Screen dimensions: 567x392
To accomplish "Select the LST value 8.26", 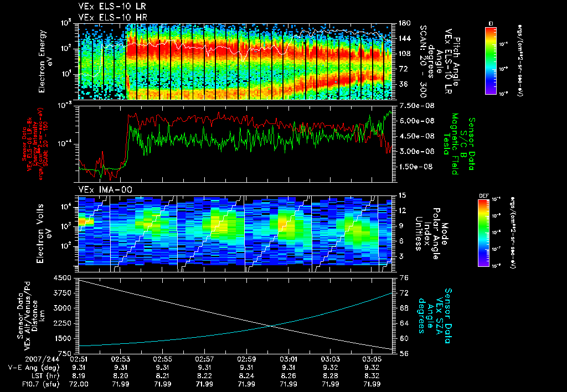I will pyautogui.click(x=288, y=376).
